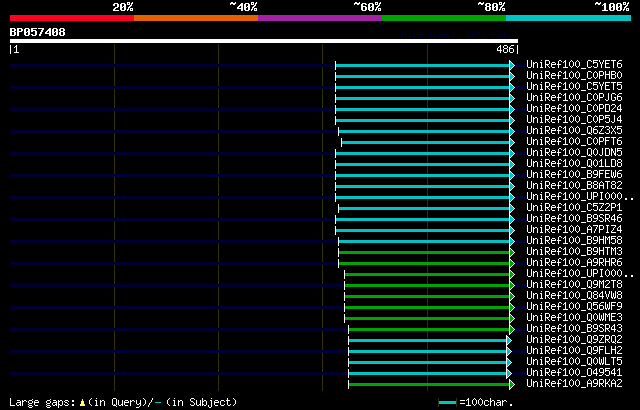This screenshot has height=410, width=640.
Task: Click the cyan alignment bar for C5YET6
Action: 422,65
